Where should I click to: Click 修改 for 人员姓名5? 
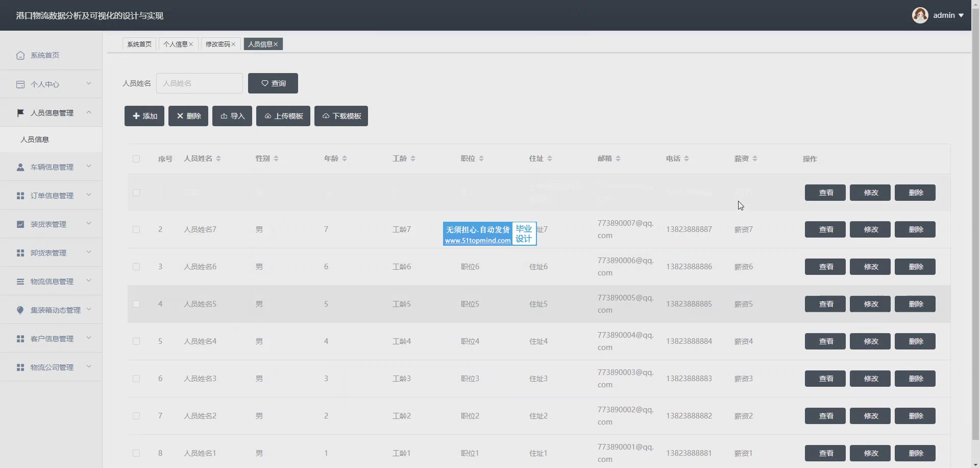coord(870,304)
